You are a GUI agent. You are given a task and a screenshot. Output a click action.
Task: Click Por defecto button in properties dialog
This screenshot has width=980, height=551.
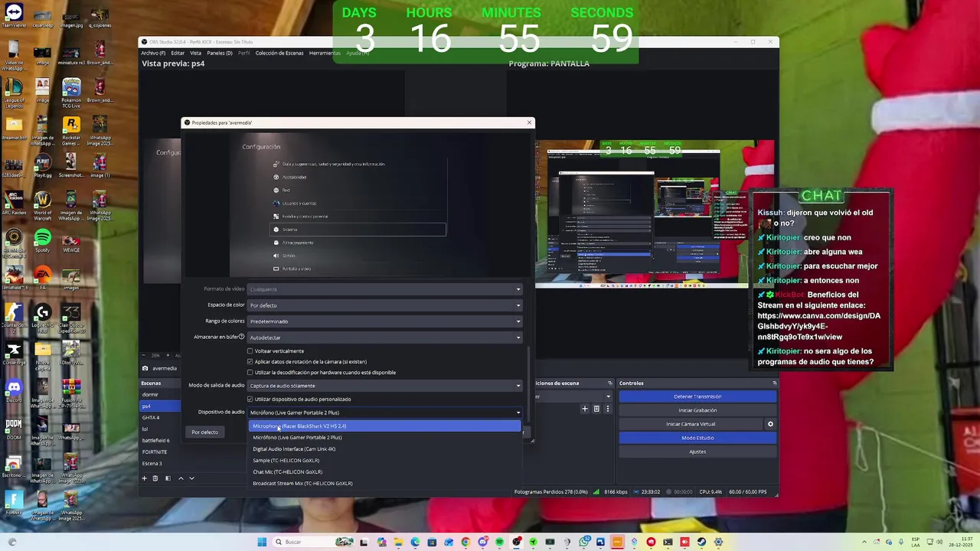coord(204,432)
